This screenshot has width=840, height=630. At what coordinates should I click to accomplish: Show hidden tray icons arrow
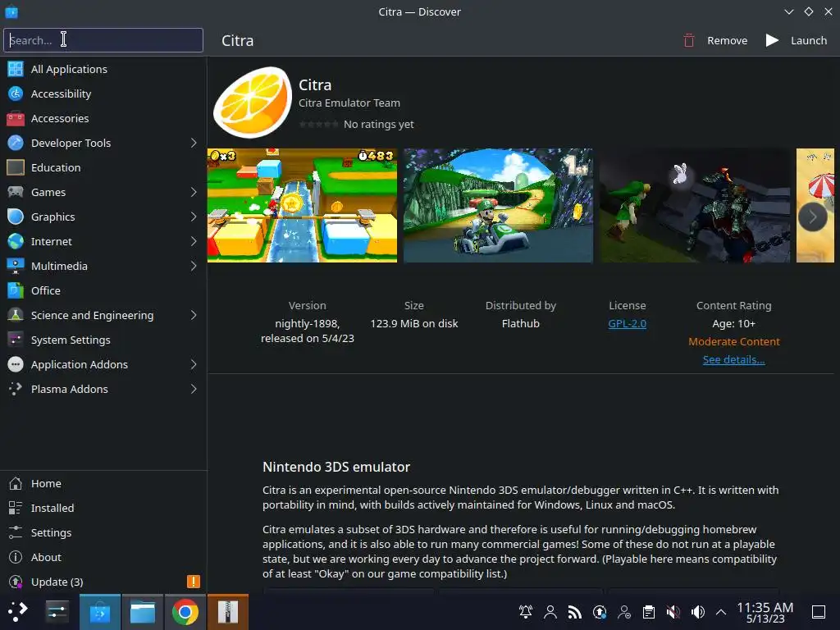721,612
